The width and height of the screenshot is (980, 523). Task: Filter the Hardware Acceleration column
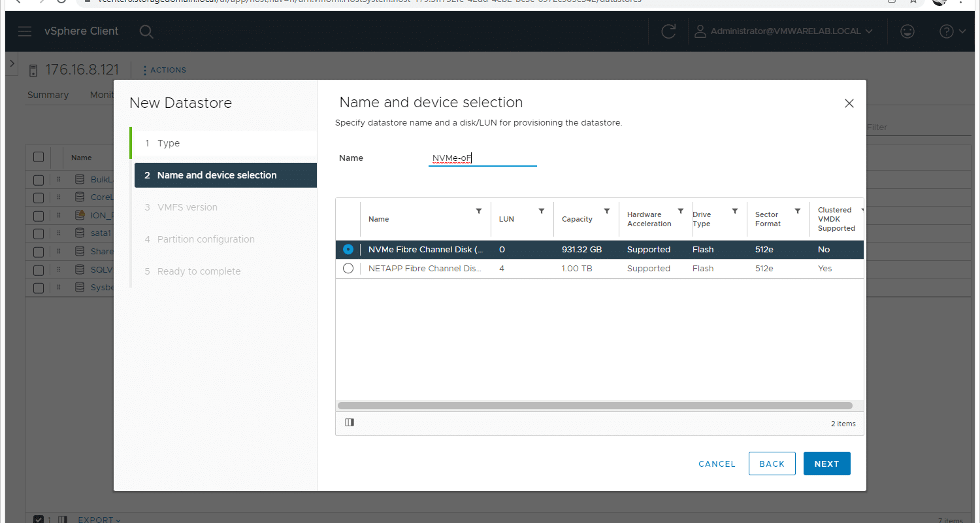[x=681, y=211]
